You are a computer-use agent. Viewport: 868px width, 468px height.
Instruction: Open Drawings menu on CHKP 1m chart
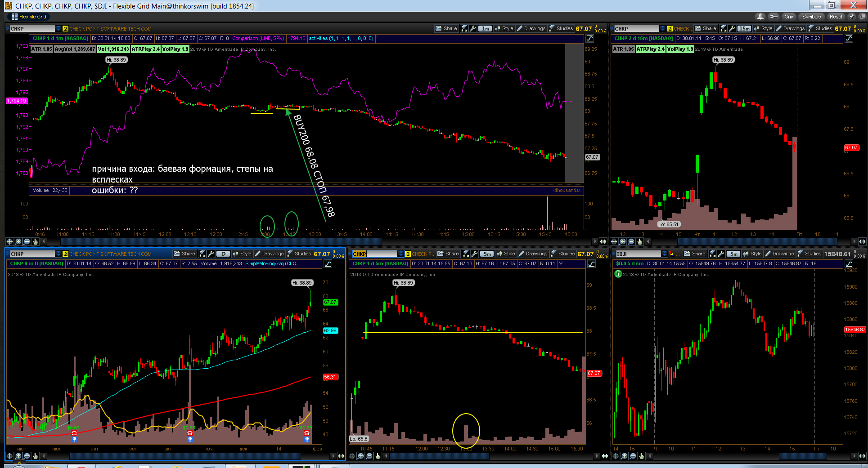pos(531,28)
